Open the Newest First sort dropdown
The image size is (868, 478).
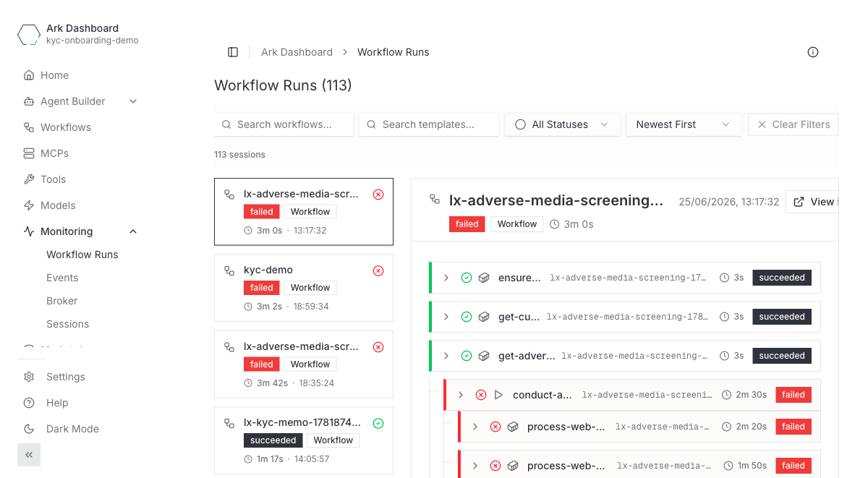click(x=684, y=124)
